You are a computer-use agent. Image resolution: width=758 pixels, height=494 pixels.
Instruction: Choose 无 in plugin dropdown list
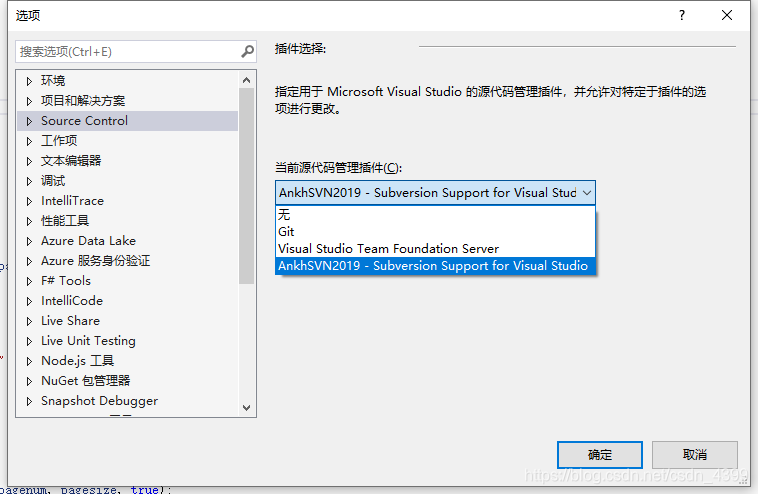(435, 215)
